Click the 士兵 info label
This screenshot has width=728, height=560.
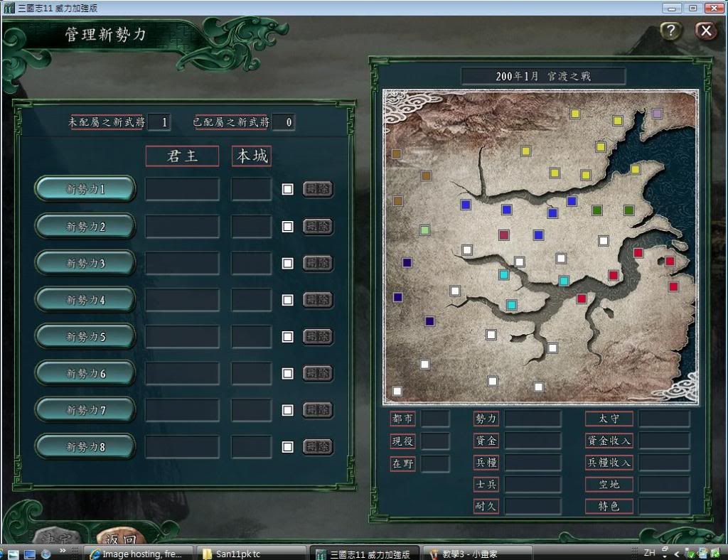tap(486, 485)
